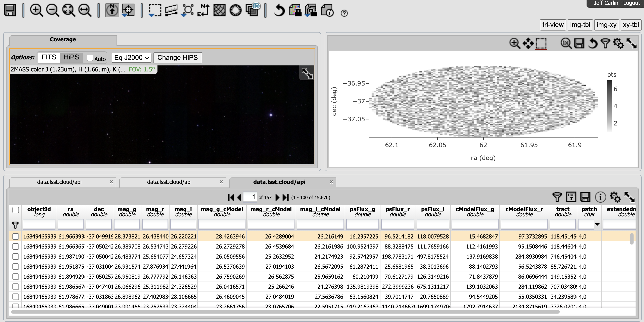Viewport: 644px width, 322px height.
Task: Select the dashed rectangle selection tool
Action: [x=155, y=10]
